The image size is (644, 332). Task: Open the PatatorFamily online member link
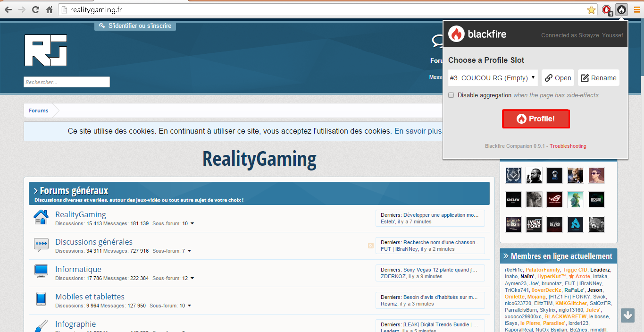543,270
